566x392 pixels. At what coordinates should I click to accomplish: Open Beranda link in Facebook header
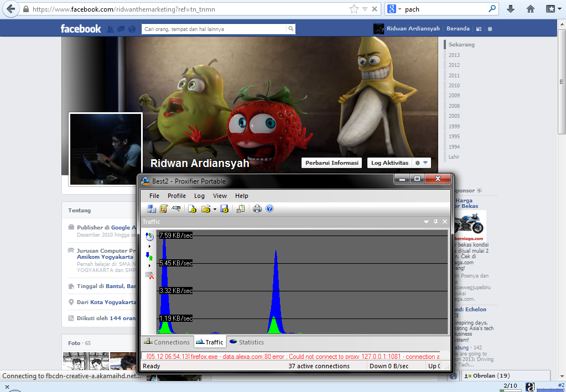(458, 29)
